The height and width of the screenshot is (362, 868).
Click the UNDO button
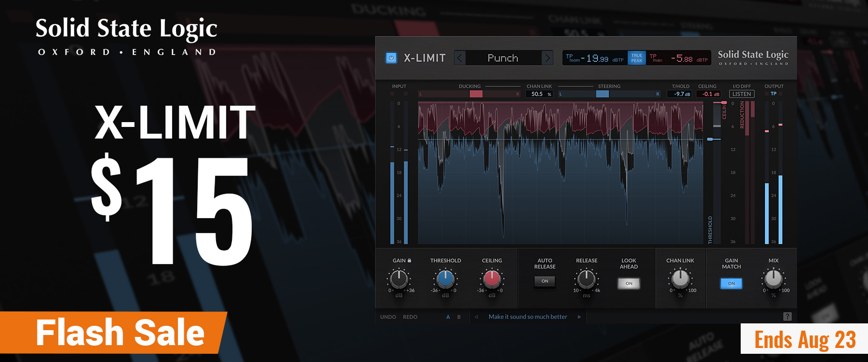click(388, 317)
